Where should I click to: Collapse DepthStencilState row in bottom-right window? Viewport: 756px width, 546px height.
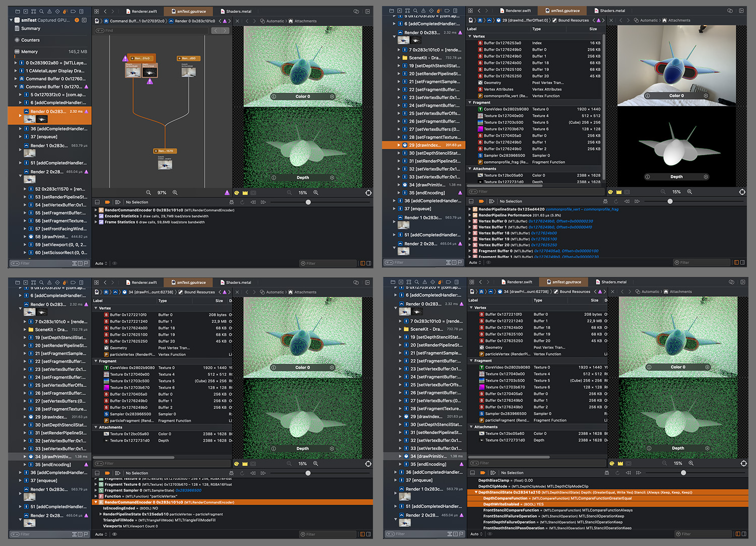click(476, 492)
